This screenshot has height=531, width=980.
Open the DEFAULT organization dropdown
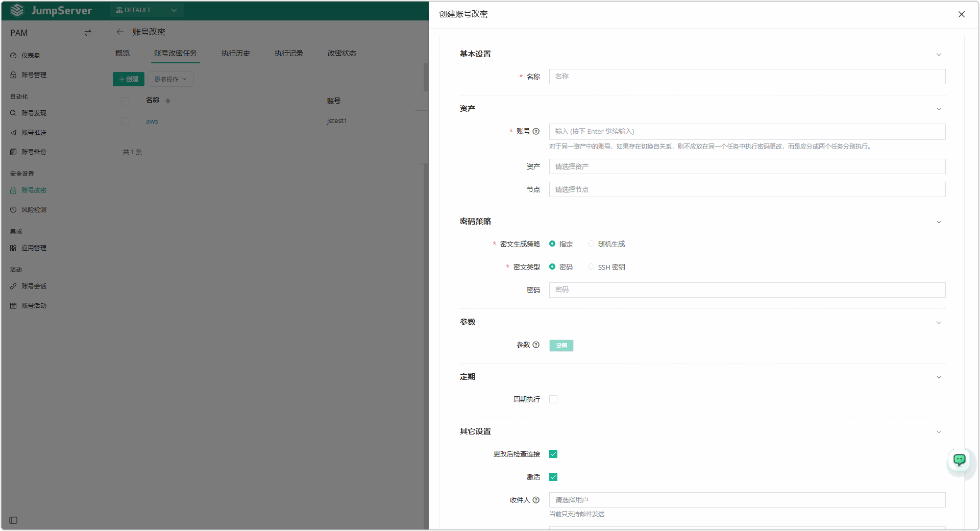click(x=146, y=10)
